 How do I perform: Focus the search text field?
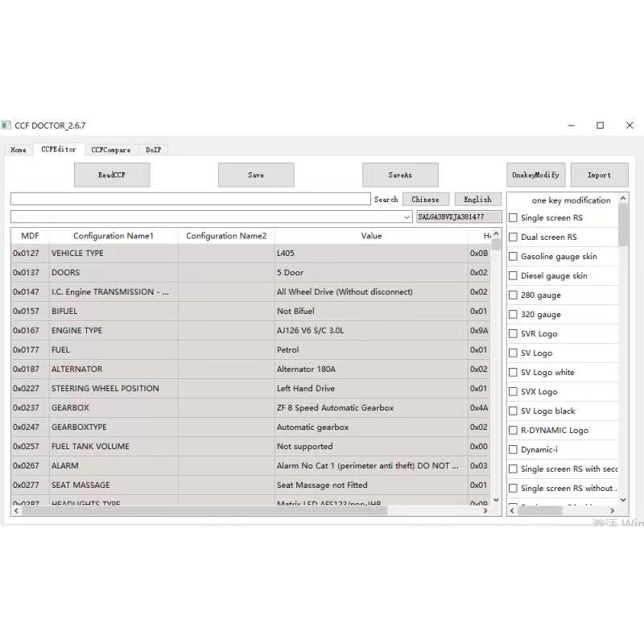pyautogui.click(x=191, y=199)
